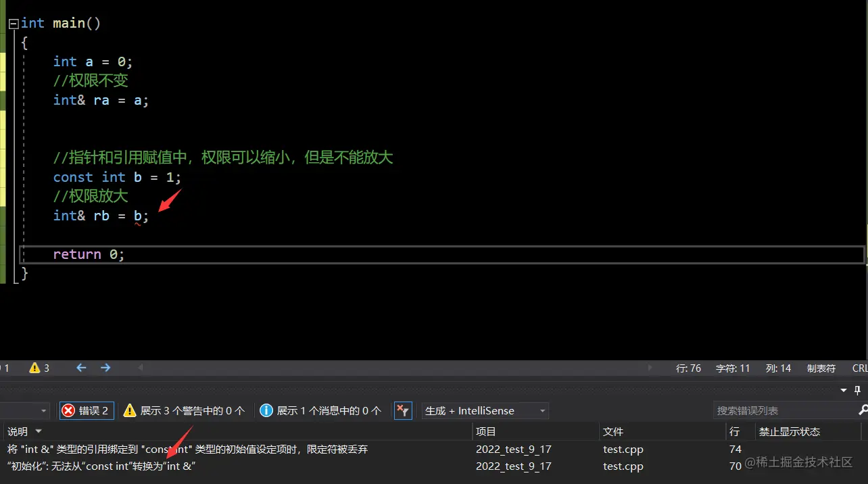
Task: Click the horizontal scrollbar left arrow in editor
Action: 141,368
